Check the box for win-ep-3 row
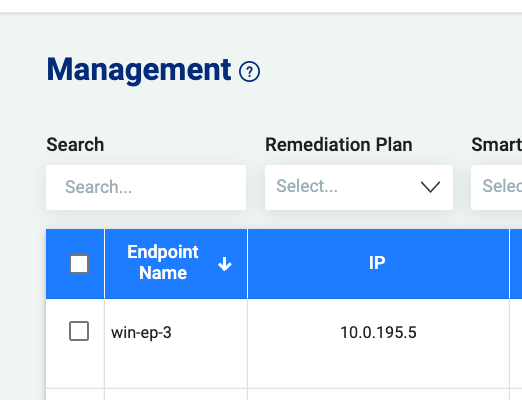Image resolution: width=522 pixels, height=400 pixels. pyautogui.click(x=79, y=331)
